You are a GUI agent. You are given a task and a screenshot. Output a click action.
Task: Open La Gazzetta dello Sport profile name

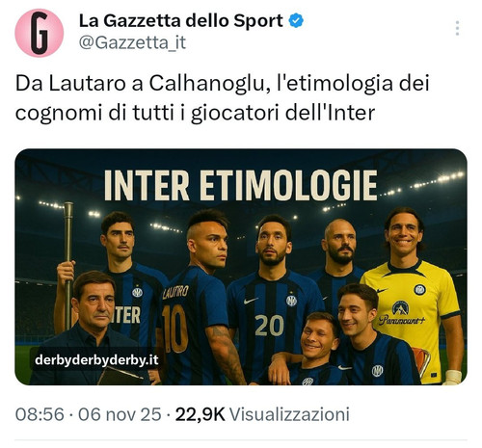(x=181, y=21)
